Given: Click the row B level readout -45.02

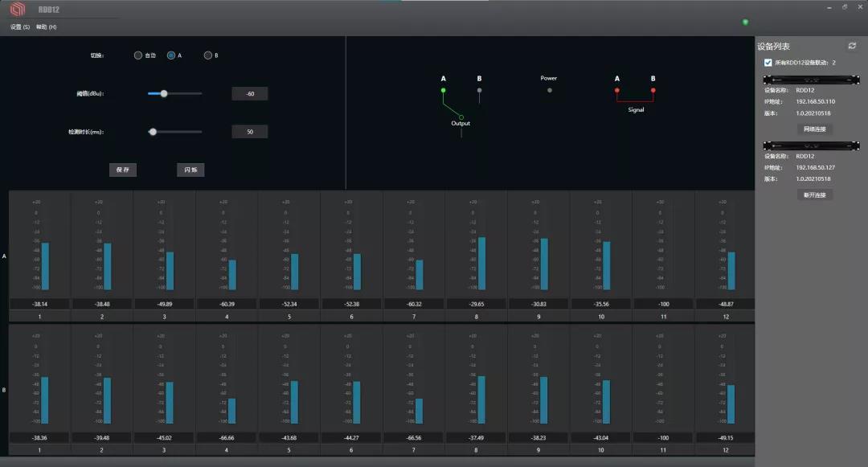Looking at the screenshot, I should [164, 438].
